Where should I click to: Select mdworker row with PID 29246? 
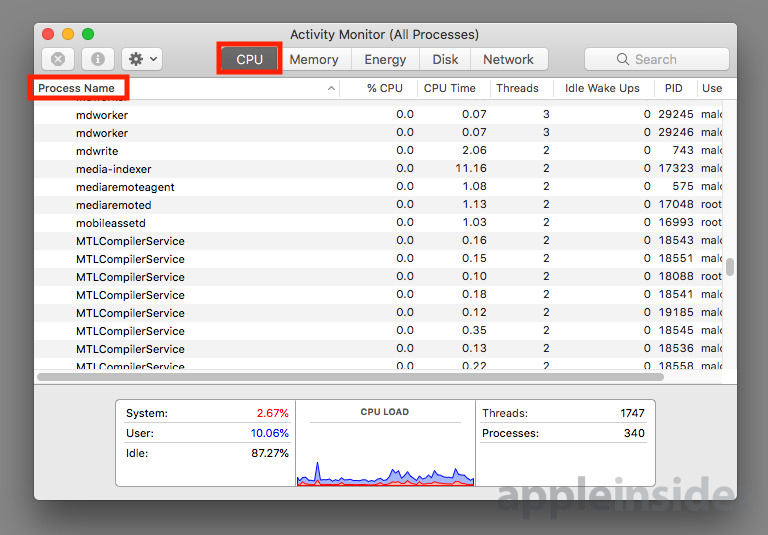click(x=378, y=133)
